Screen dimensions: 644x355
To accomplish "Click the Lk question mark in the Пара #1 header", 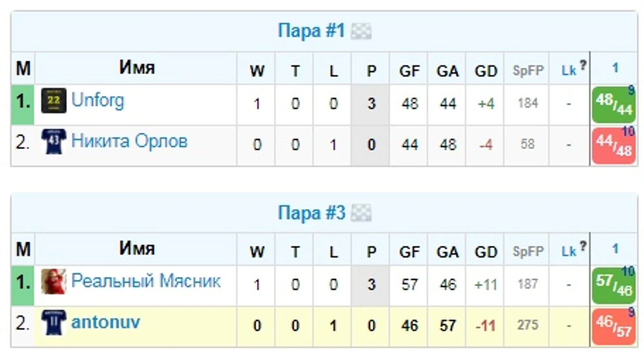I will tap(583, 65).
